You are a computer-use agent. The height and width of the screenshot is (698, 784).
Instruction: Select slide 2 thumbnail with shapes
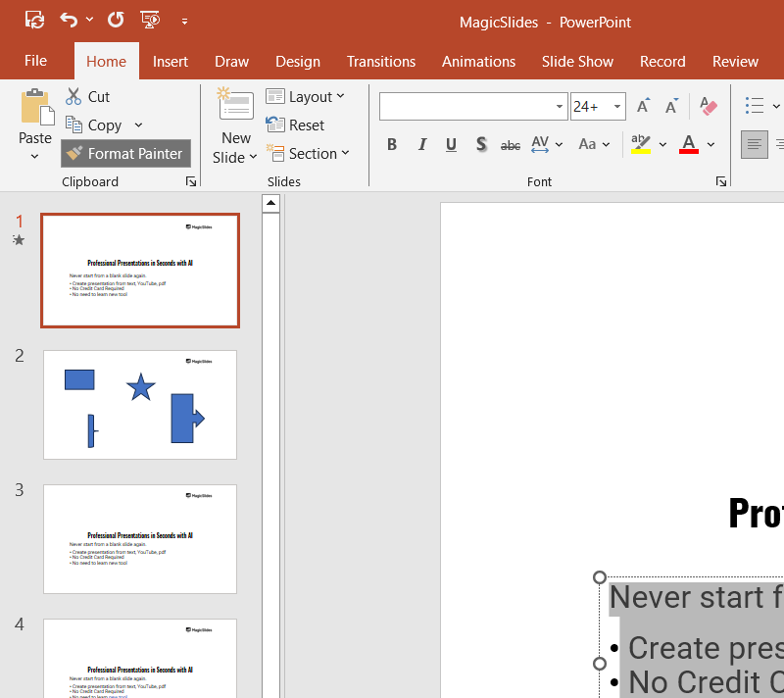(140, 404)
